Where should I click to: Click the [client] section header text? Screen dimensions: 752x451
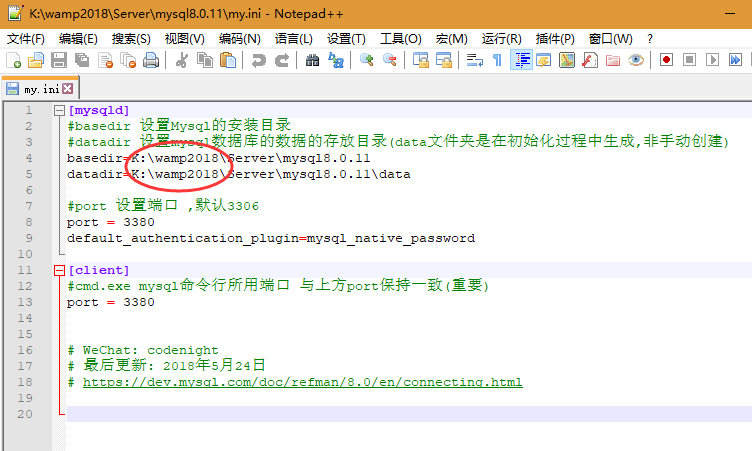(98, 270)
